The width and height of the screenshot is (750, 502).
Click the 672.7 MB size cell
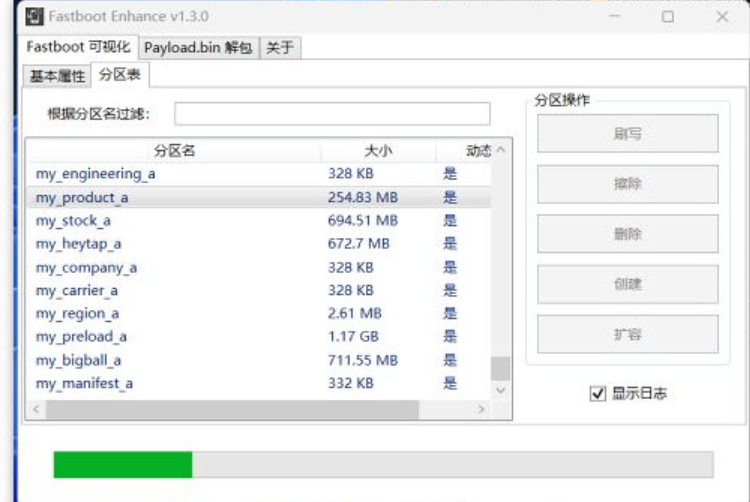pos(358,244)
